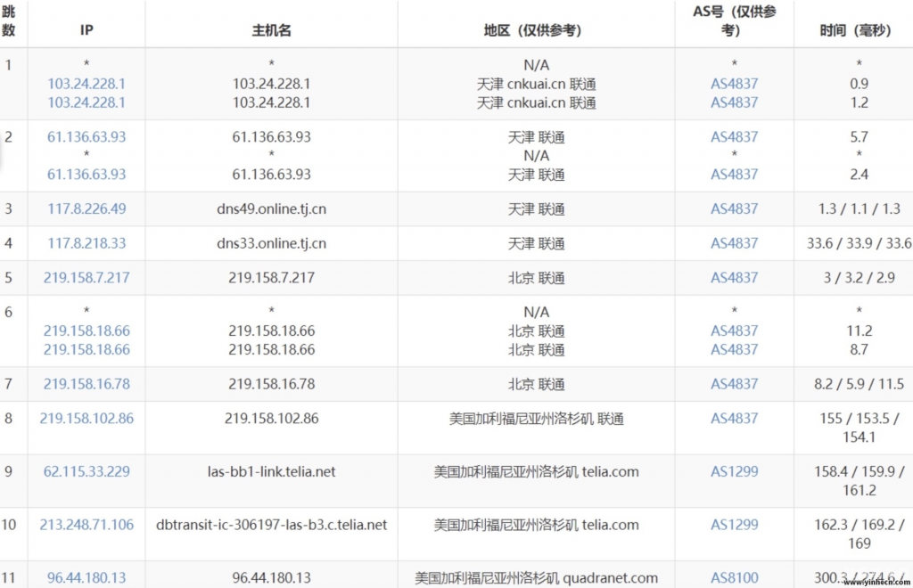This screenshot has width=913, height=588.
Task: Open the IP link 103.24.228.1
Action: [86, 83]
